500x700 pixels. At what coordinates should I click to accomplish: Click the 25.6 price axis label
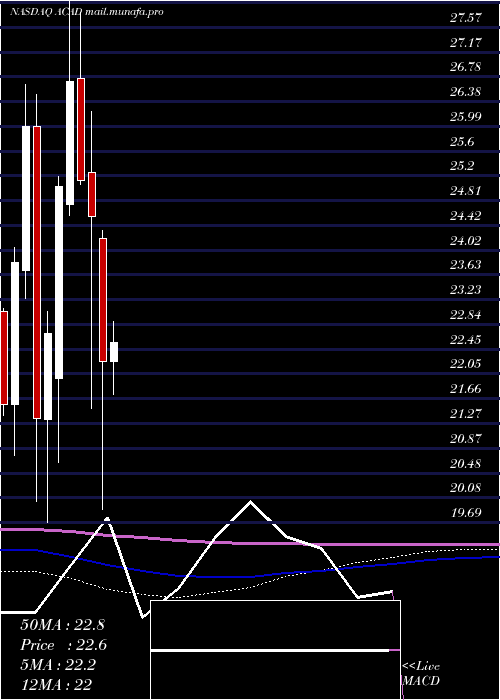point(462,142)
